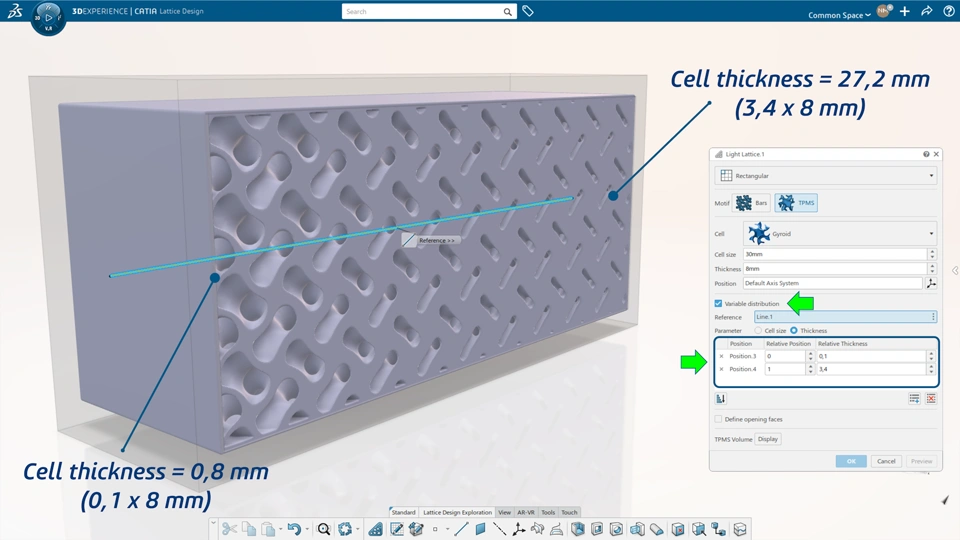Select the Cell size parameter radio
This screenshot has height=540, width=960.
(758, 331)
